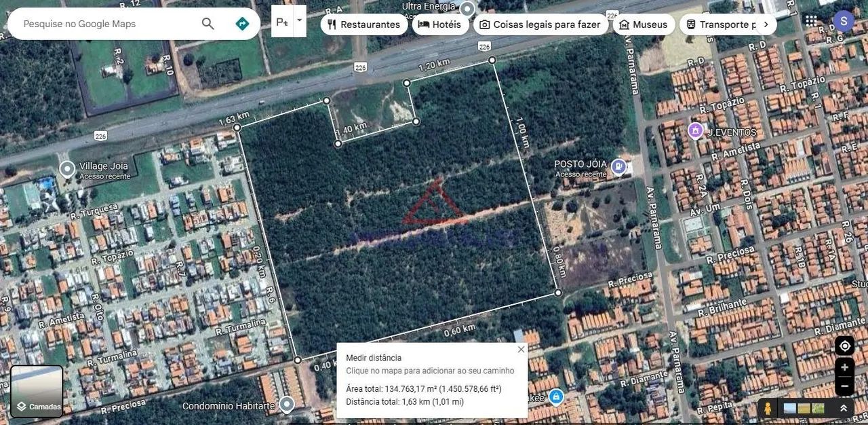Show more category chips with the arrow
Screen dimensions: 868x425
tap(766, 24)
